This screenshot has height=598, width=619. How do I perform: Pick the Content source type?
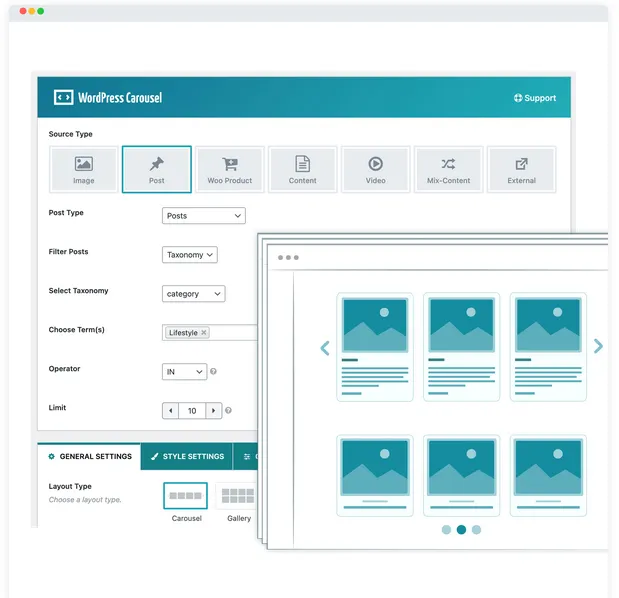[x=302, y=169]
